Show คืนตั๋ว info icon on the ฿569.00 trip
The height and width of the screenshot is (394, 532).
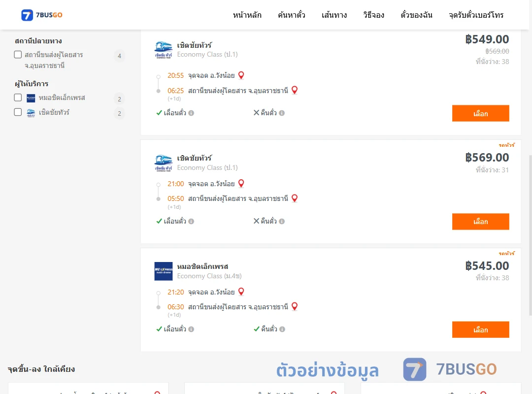[282, 221]
